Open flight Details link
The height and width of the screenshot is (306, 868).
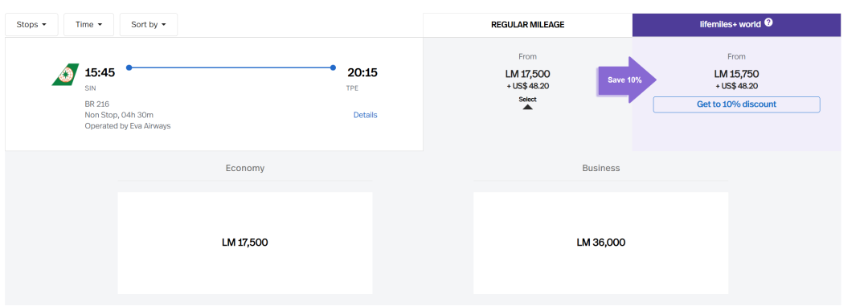pyautogui.click(x=366, y=115)
